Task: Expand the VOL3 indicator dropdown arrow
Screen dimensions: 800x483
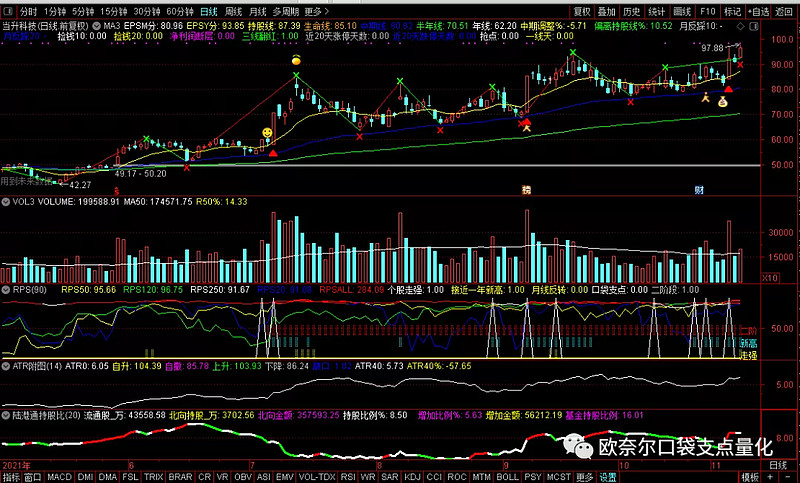Action: 6,202
